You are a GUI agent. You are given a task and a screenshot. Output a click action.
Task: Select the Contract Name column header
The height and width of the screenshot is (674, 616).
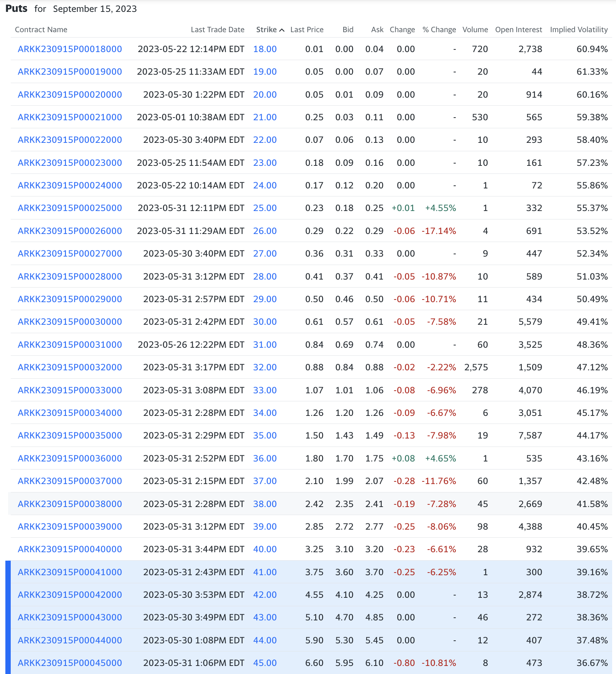(x=41, y=29)
